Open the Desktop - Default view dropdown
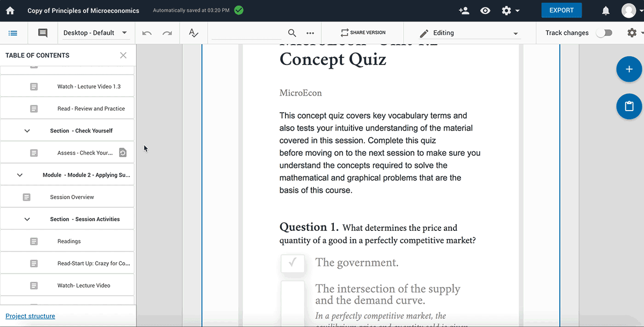 click(96, 33)
